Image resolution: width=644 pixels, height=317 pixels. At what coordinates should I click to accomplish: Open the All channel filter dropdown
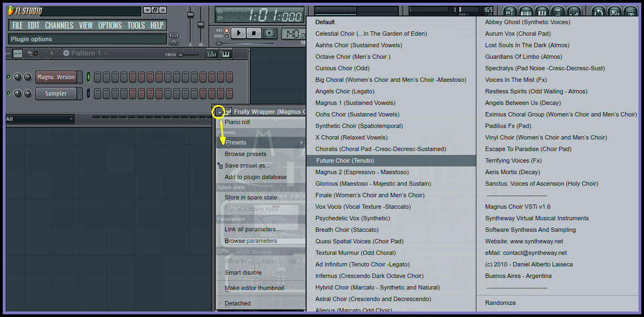point(40,119)
